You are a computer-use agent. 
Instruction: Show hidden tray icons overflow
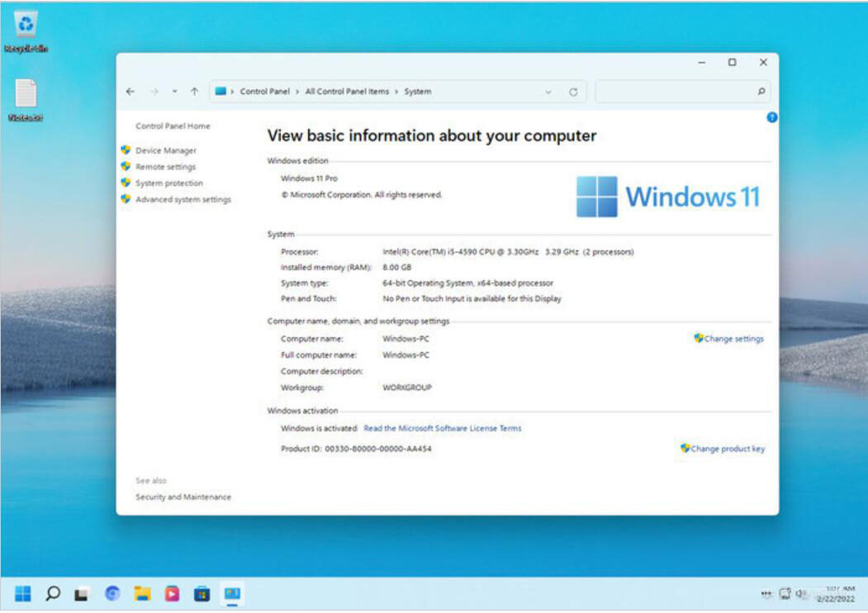766,594
